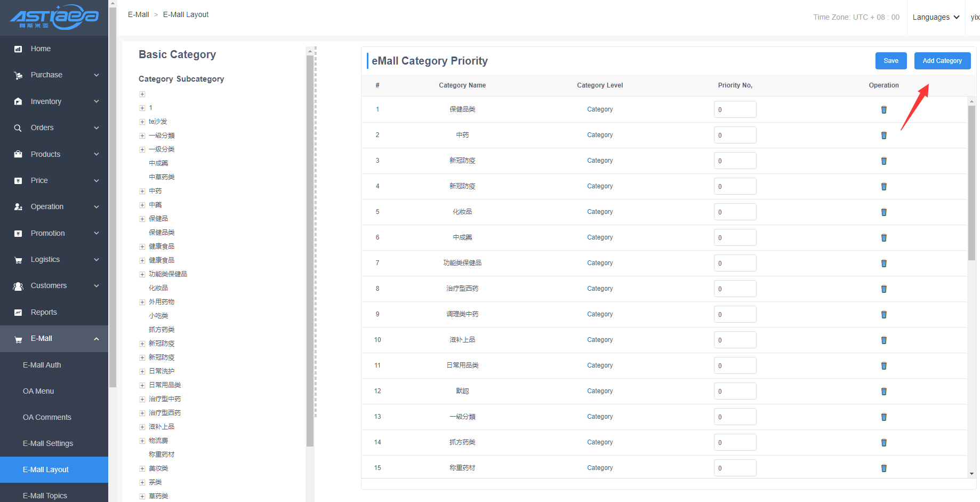Remove row 10 滋补上品 using trash icon

point(883,340)
